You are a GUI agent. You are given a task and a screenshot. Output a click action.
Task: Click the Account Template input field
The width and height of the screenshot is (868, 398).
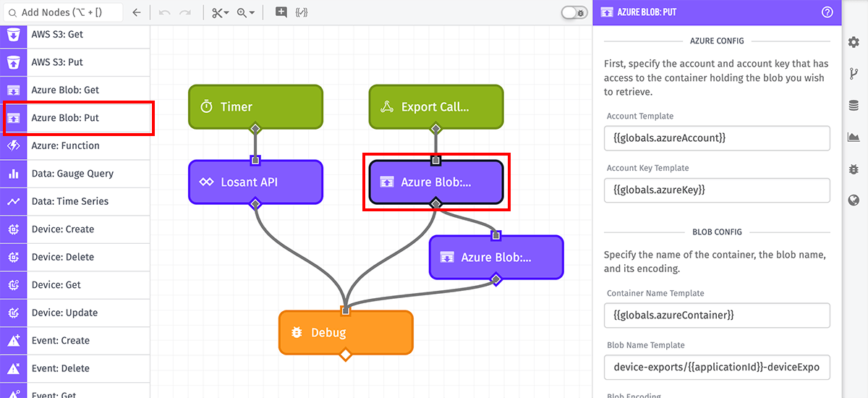click(x=717, y=137)
